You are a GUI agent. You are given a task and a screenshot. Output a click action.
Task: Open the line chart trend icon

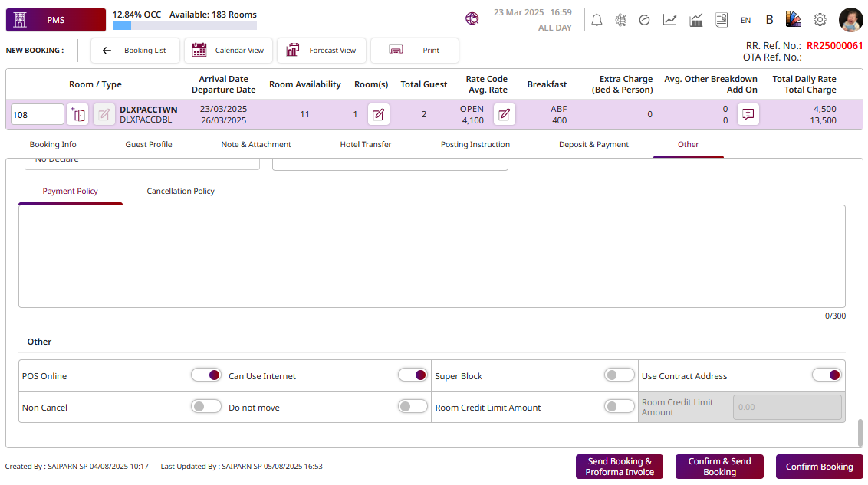pyautogui.click(x=669, y=20)
